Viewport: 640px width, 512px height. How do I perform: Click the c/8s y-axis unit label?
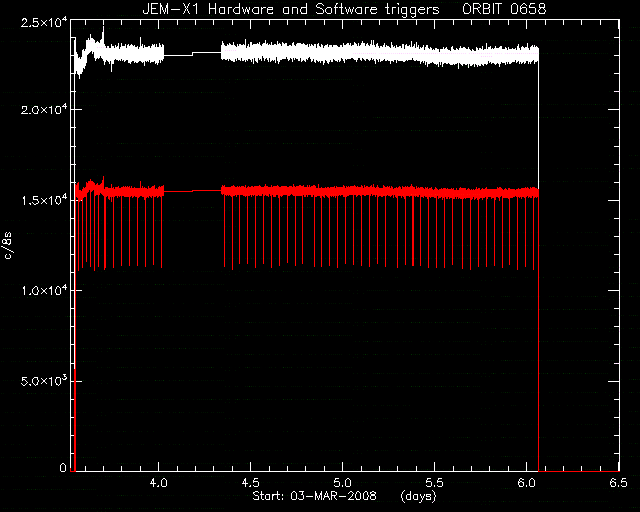point(8,245)
